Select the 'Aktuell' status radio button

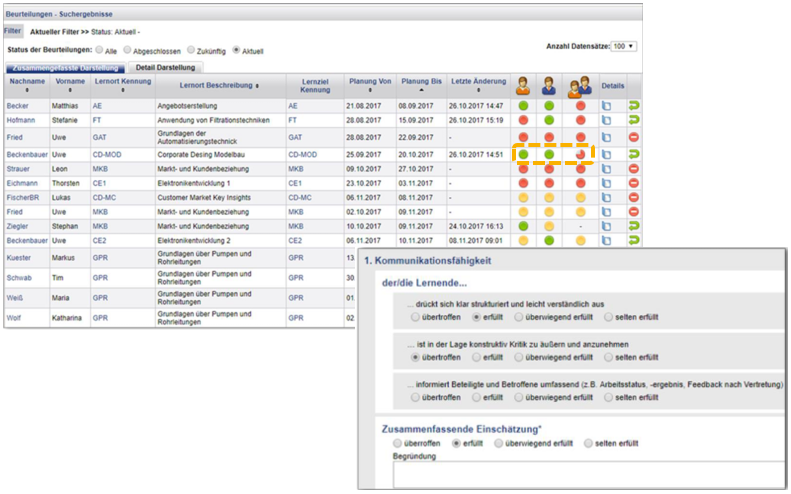[236, 50]
